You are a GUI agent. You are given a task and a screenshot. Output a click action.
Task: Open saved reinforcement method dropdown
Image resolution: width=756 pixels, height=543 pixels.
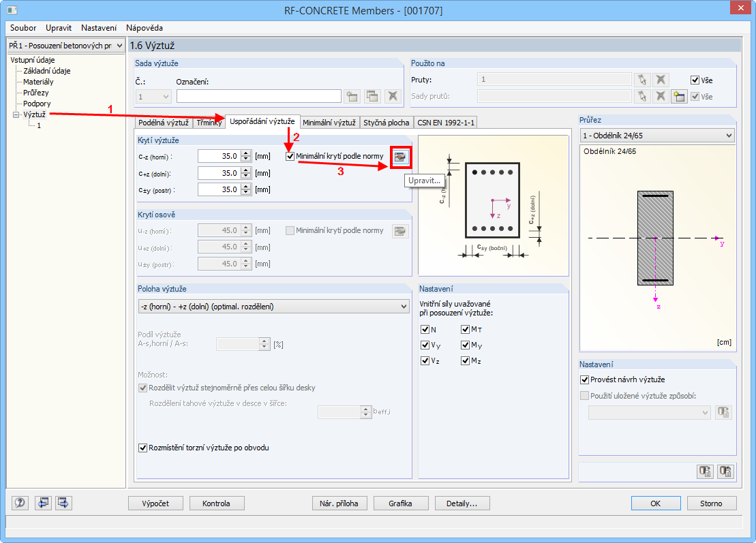[650, 412]
